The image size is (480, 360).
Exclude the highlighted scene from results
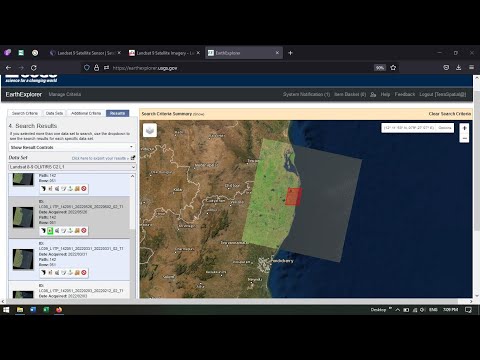click(x=84, y=231)
